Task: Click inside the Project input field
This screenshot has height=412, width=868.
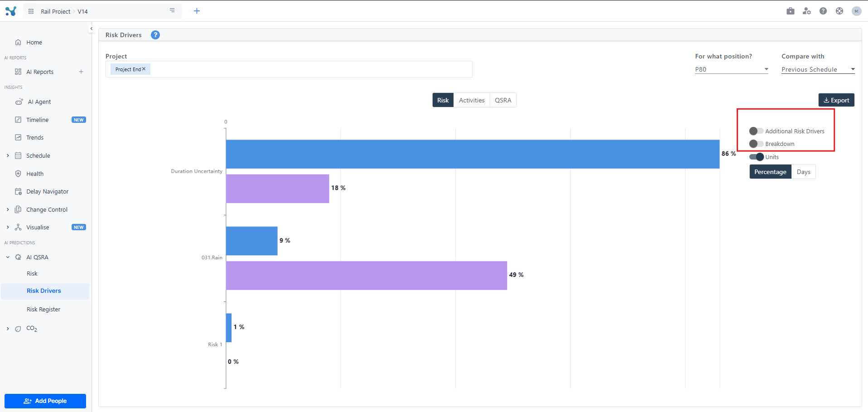Action: pos(308,69)
